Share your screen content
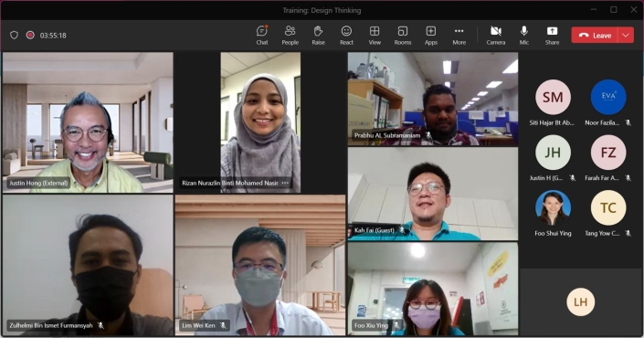644x338 pixels. click(552, 36)
